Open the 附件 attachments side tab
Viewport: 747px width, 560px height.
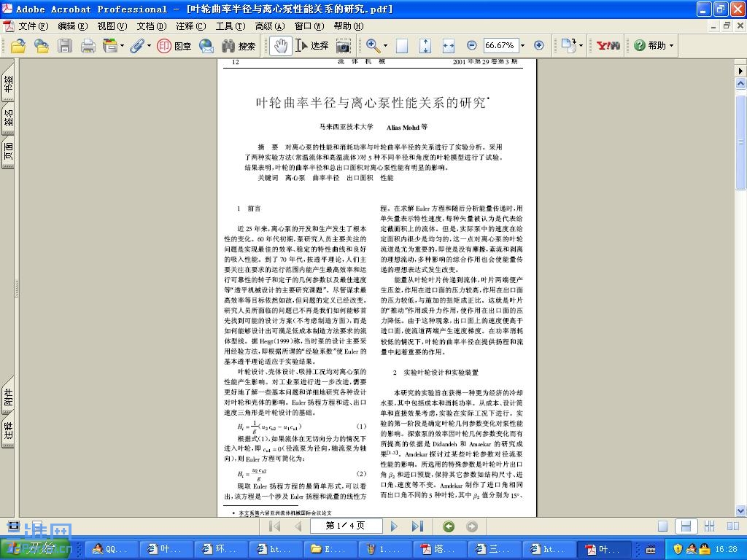pyautogui.click(x=8, y=397)
